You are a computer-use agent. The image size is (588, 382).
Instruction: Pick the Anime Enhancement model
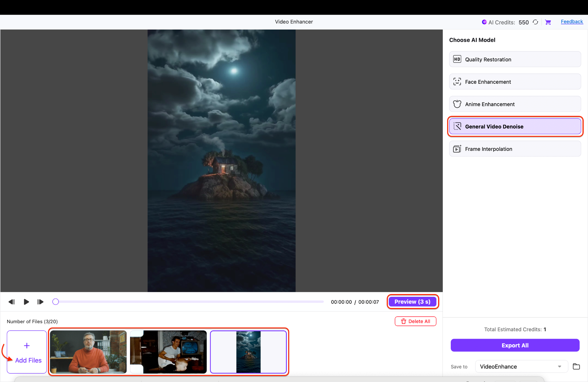(515, 104)
